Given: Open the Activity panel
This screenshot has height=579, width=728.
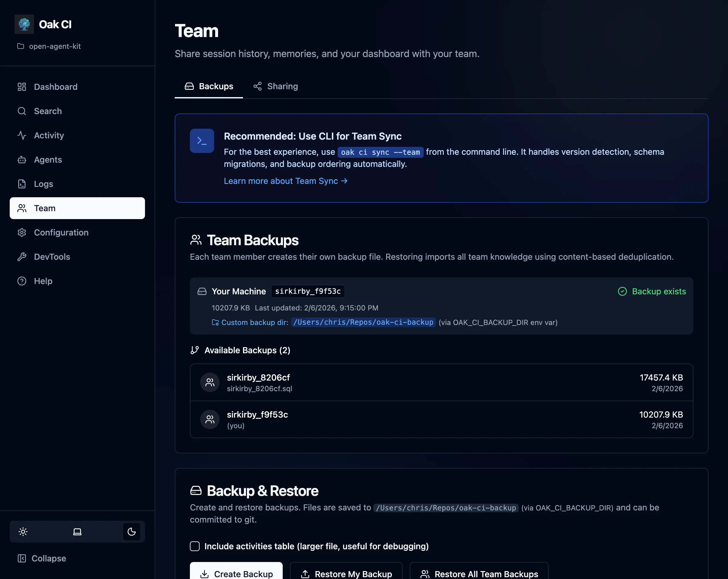Looking at the screenshot, I should (x=49, y=135).
